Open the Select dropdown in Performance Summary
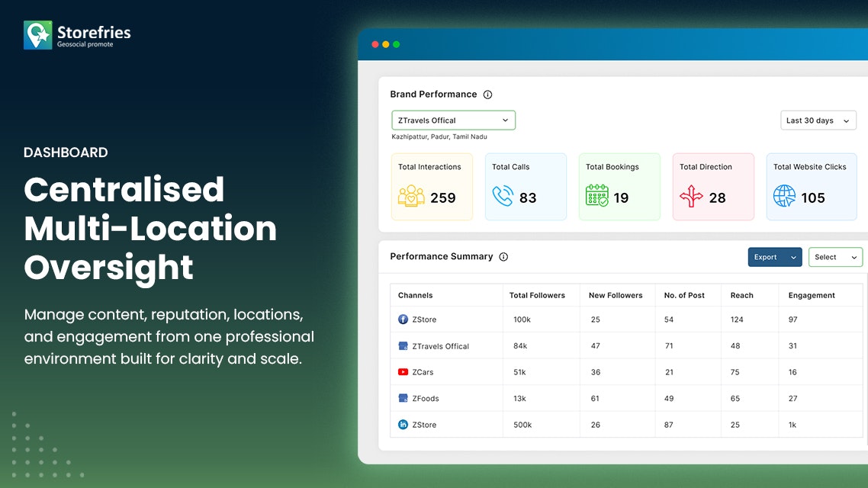868x488 pixels. click(835, 257)
